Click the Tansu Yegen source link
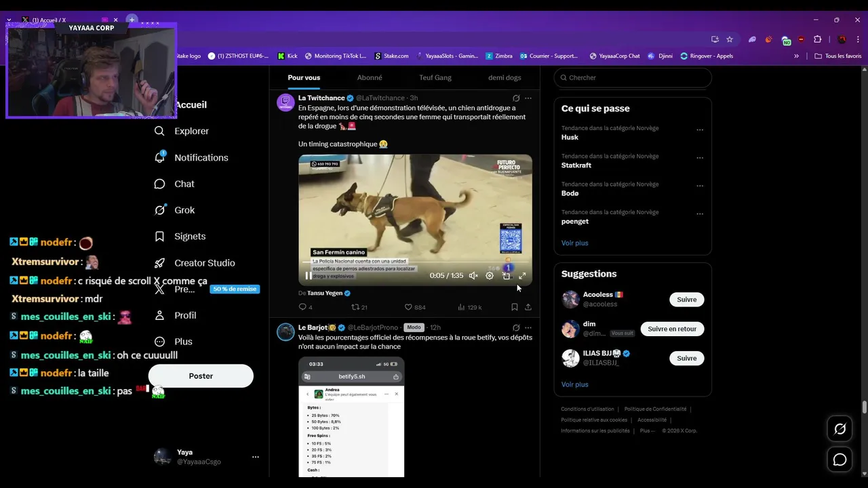Viewport: 868px width, 488px height. (325, 293)
